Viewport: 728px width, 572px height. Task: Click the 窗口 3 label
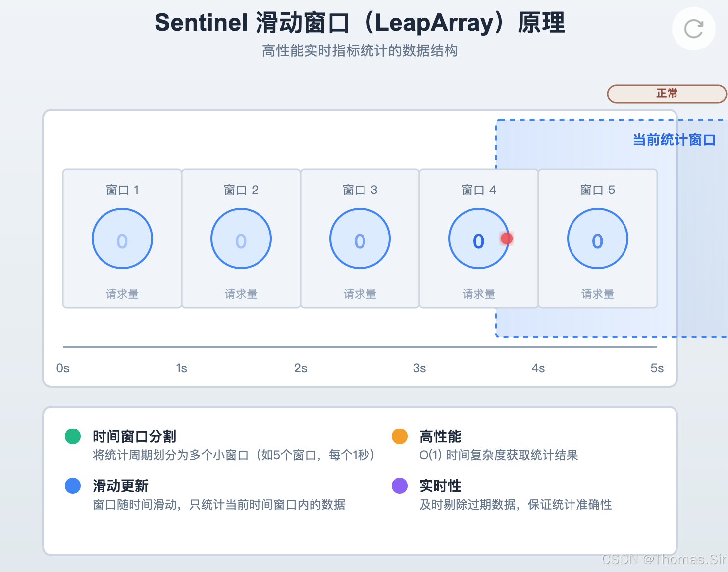pyautogui.click(x=360, y=190)
